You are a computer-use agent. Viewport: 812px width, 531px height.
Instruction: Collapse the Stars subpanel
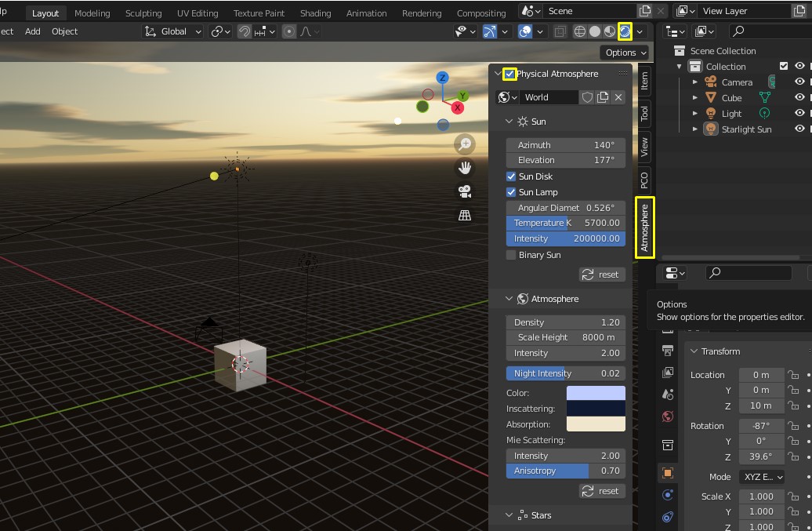click(x=509, y=515)
